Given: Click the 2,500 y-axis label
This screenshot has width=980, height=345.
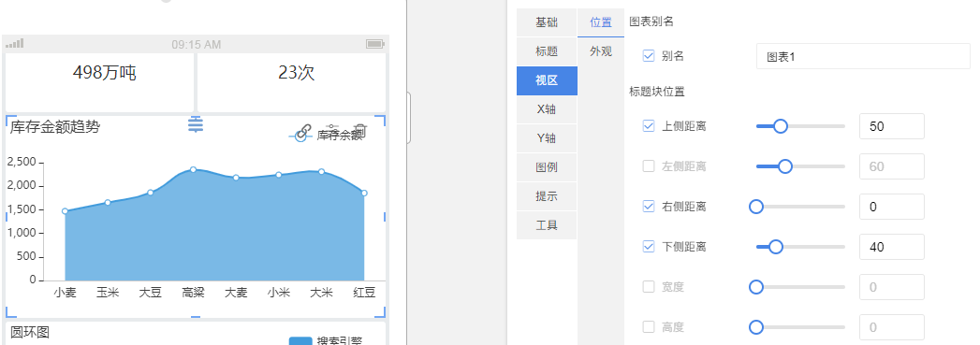Looking at the screenshot, I should pyautogui.click(x=22, y=162).
